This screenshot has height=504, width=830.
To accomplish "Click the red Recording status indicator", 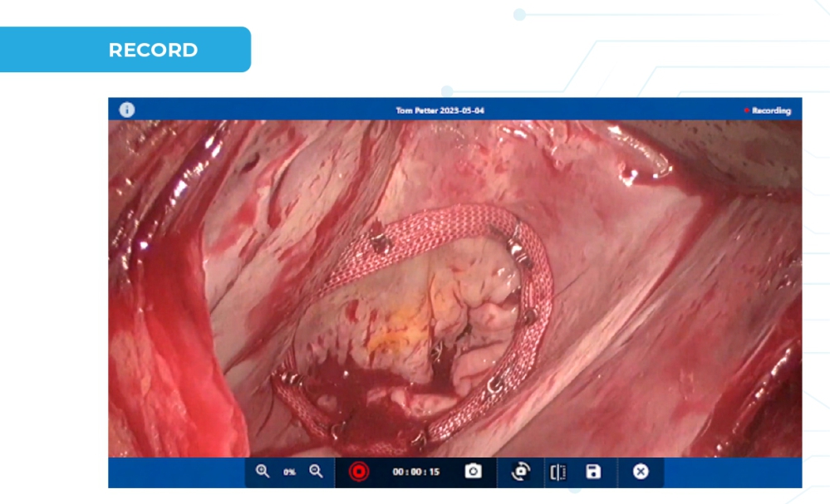I will [768, 110].
